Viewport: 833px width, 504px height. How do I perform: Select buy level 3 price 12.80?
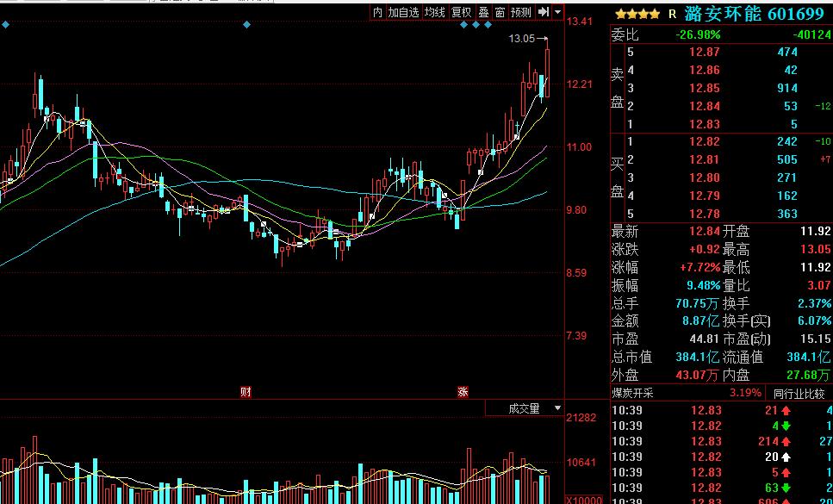(x=705, y=177)
